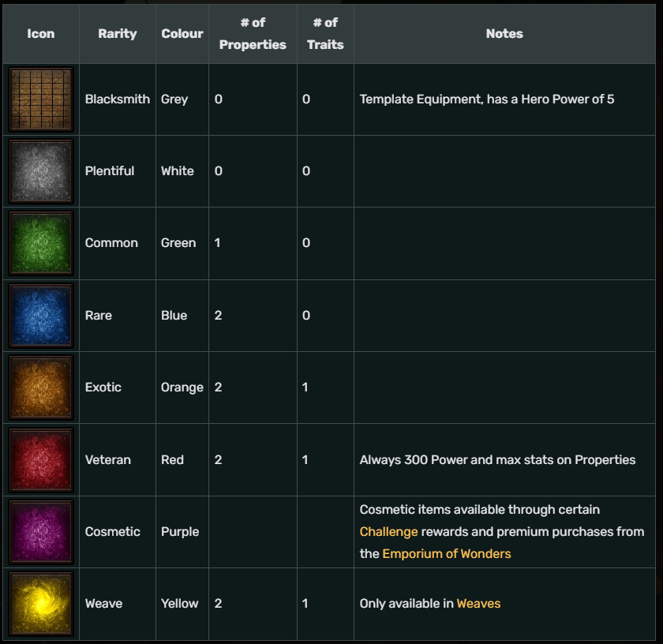
Task: Open the purple Cosmetic rarity icon
Action: [x=41, y=532]
